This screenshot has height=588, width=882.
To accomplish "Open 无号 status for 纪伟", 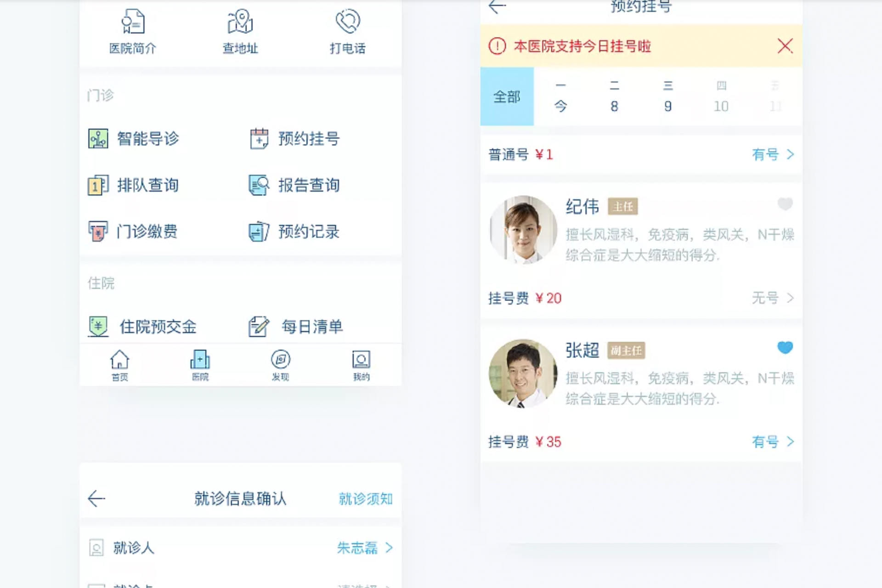I will click(773, 298).
